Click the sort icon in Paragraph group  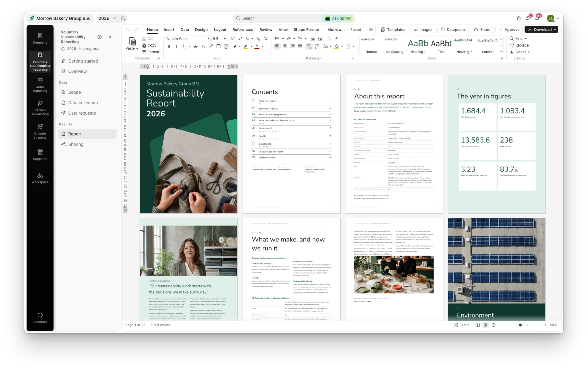click(x=329, y=39)
